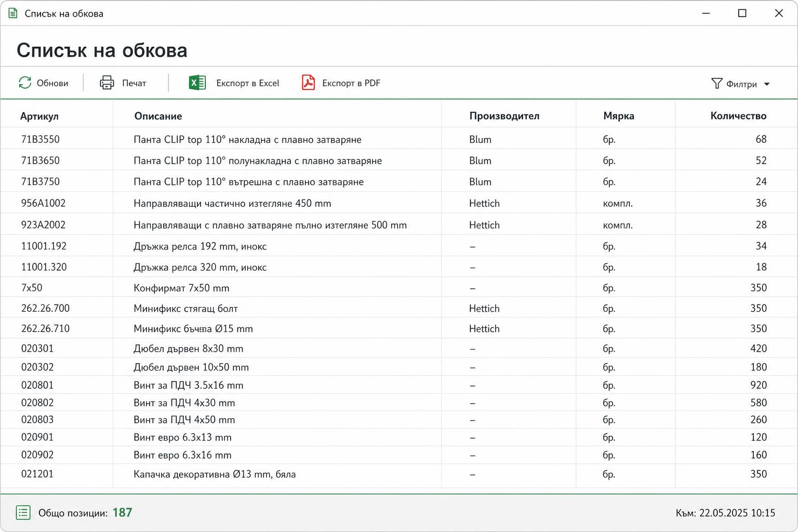
Task: Sort by Количество column header
Action: (x=738, y=115)
